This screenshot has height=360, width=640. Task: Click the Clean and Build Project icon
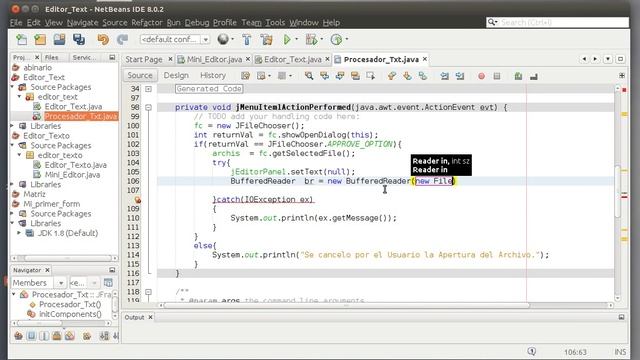[267, 40]
